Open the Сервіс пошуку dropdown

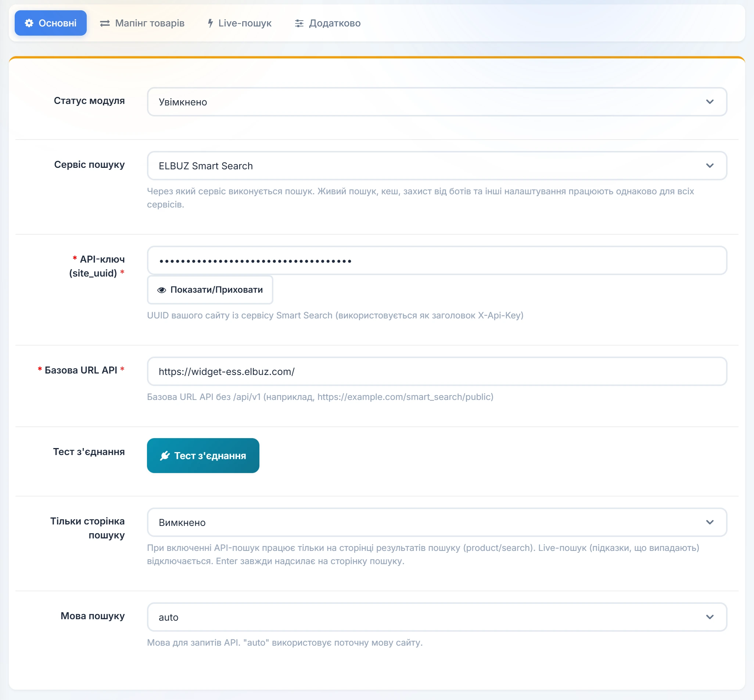(x=437, y=166)
